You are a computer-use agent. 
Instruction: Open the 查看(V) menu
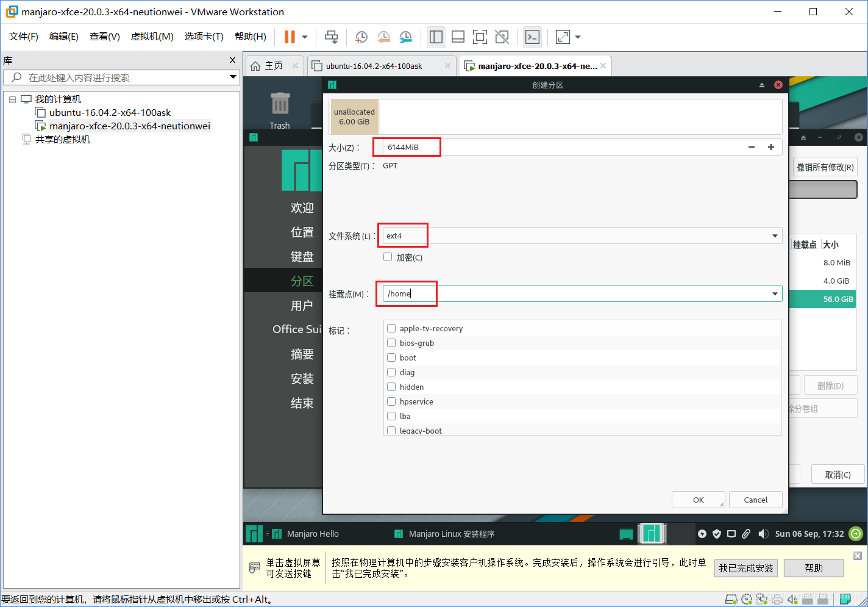click(x=105, y=37)
